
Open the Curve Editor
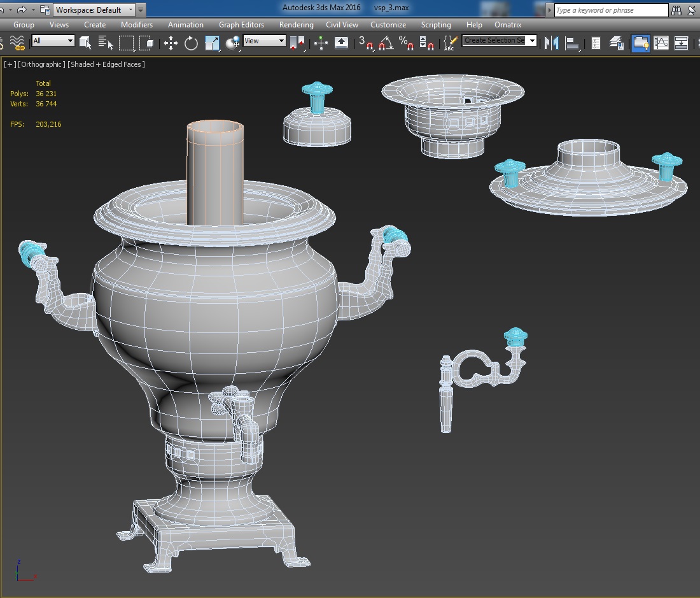pos(662,43)
